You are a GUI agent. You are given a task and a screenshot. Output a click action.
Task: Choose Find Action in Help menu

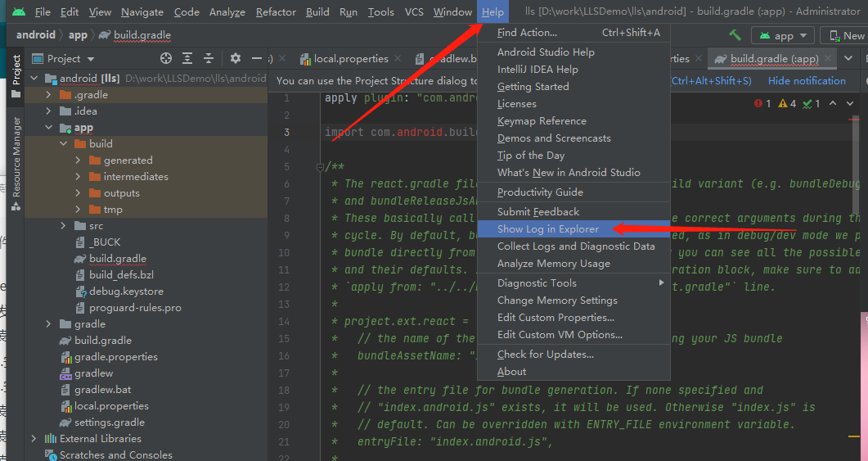[574, 33]
